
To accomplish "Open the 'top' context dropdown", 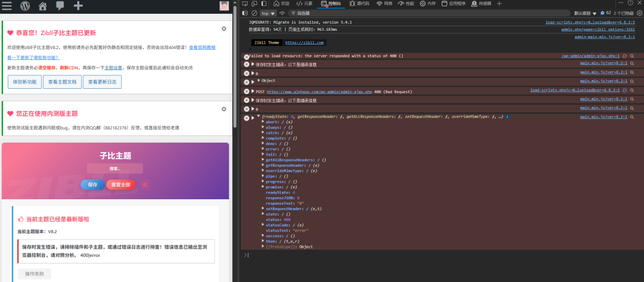I will click(268, 13).
